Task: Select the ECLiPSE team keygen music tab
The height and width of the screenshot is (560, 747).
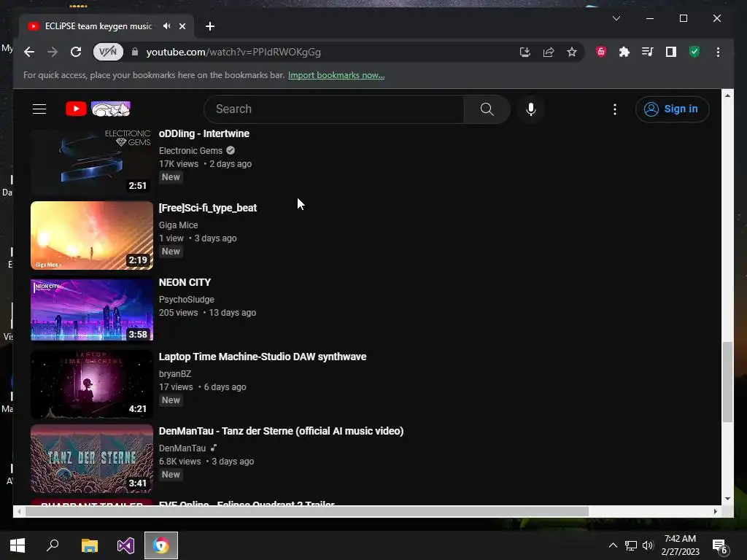Action: [98, 26]
